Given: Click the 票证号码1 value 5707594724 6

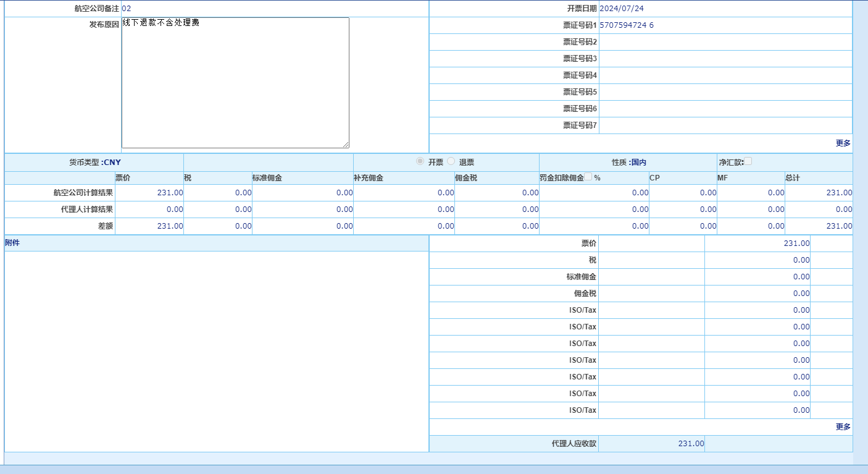Looking at the screenshot, I should (x=626, y=25).
